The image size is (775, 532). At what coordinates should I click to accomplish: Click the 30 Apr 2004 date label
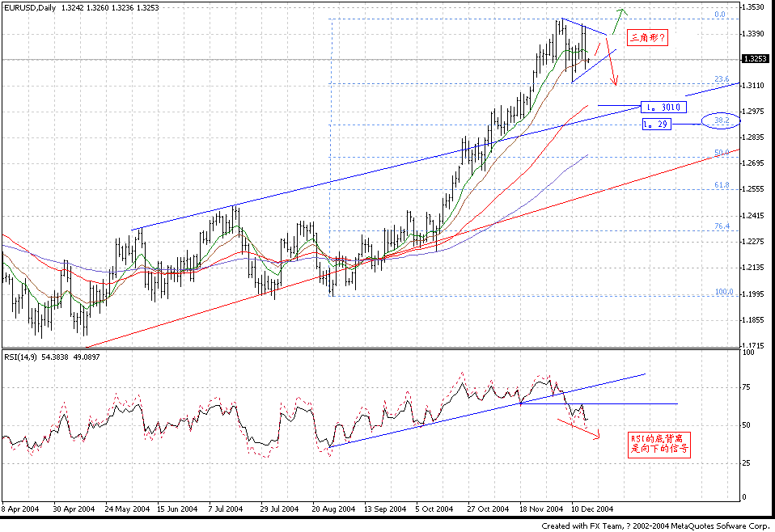pos(74,509)
